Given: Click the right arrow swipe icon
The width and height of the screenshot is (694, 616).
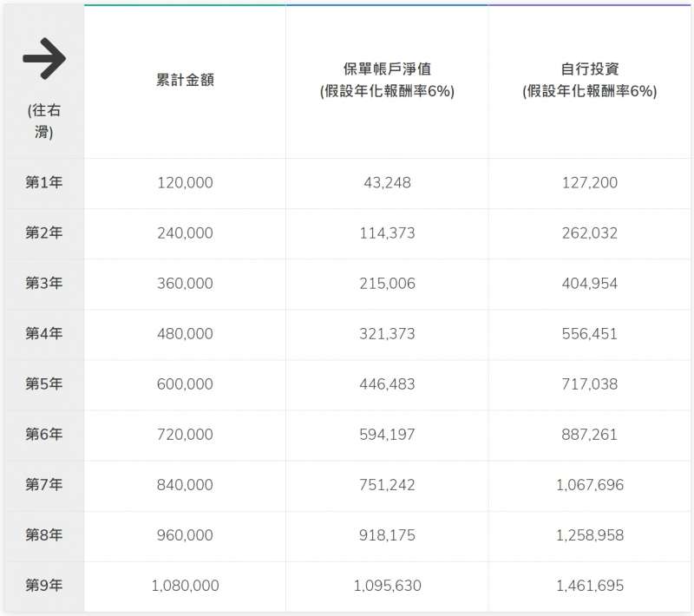Looking at the screenshot, I should pos(44,58).
